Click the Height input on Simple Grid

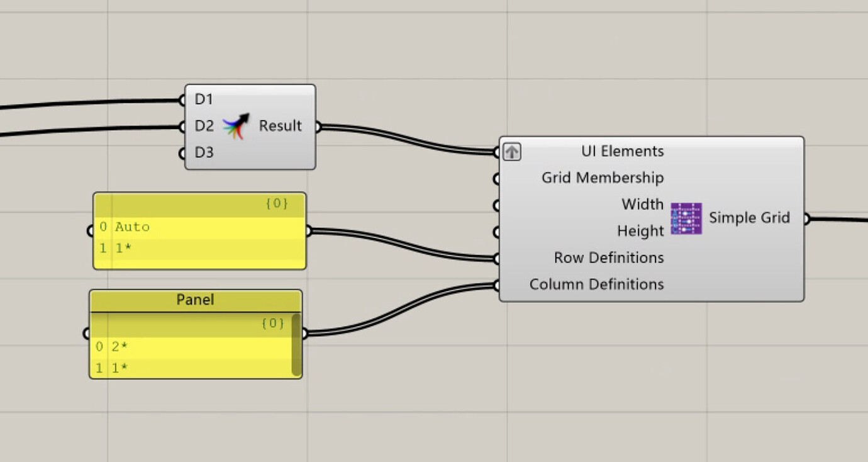point(497,231)
